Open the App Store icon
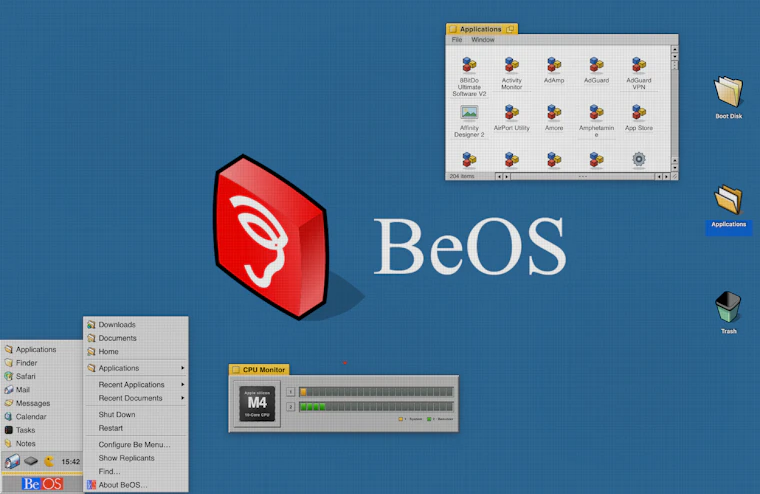This screenshot has width=760, height=494. [x=639, y=112]
